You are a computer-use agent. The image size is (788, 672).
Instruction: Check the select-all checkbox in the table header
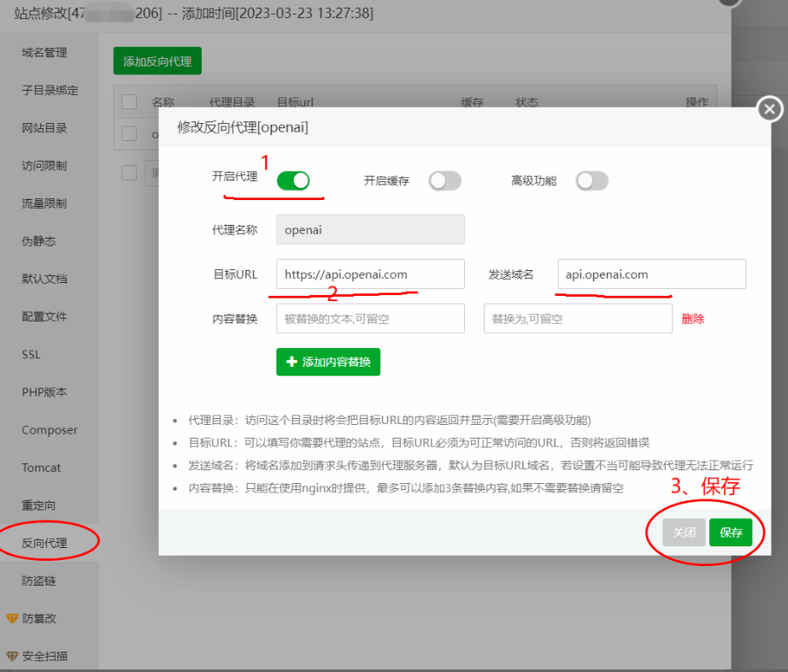click(x=128, y=102)
